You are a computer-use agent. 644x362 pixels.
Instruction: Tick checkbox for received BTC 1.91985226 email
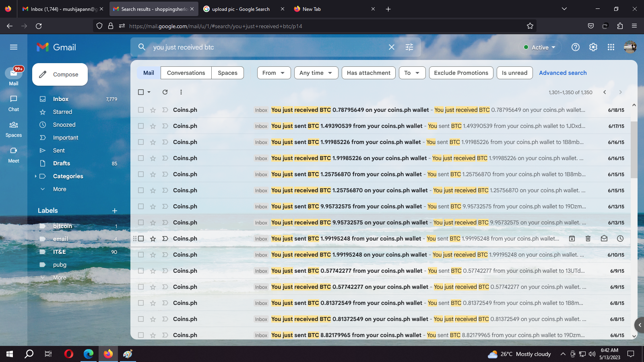click(141, 158)
